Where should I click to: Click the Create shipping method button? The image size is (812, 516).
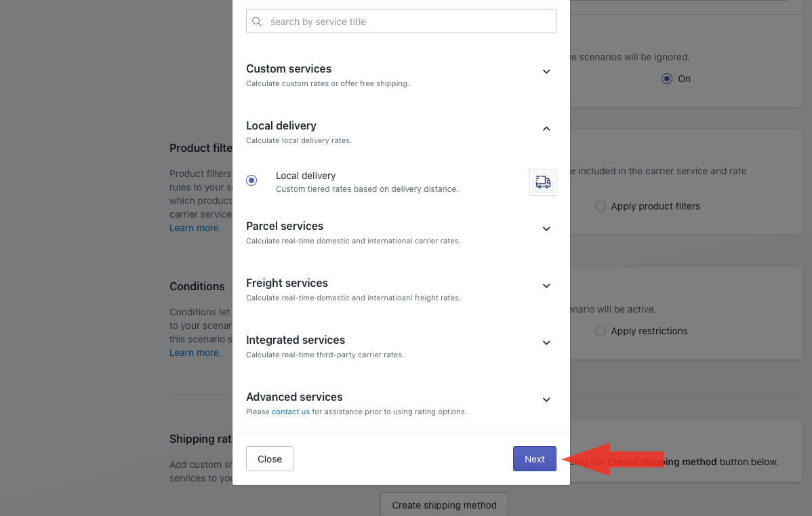point(444,505)
